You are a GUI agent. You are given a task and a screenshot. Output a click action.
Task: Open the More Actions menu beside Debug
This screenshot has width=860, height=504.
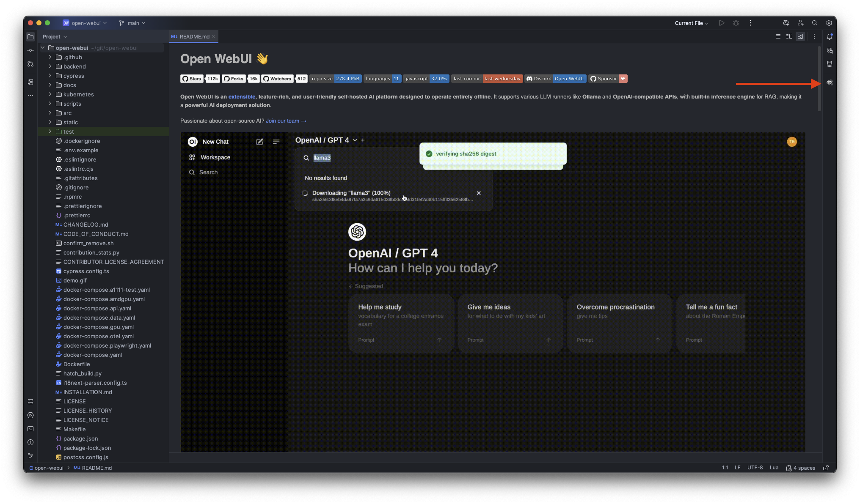coord(750,23)
